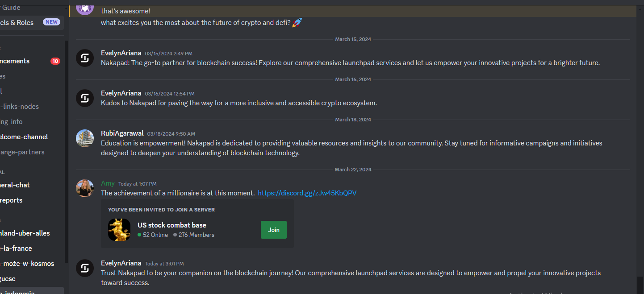Click RubiAgarawal's profile avatar
Viewport: 644px width, 294px height.
click(85, 138)
